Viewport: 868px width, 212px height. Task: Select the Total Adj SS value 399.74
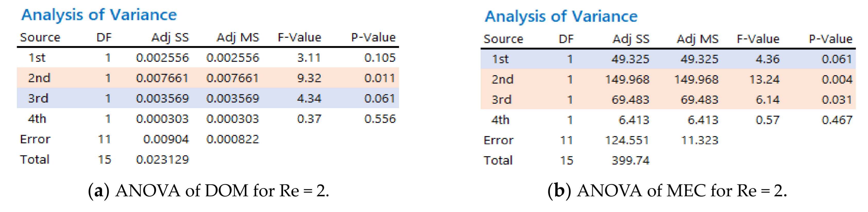(x=630, y=161)
